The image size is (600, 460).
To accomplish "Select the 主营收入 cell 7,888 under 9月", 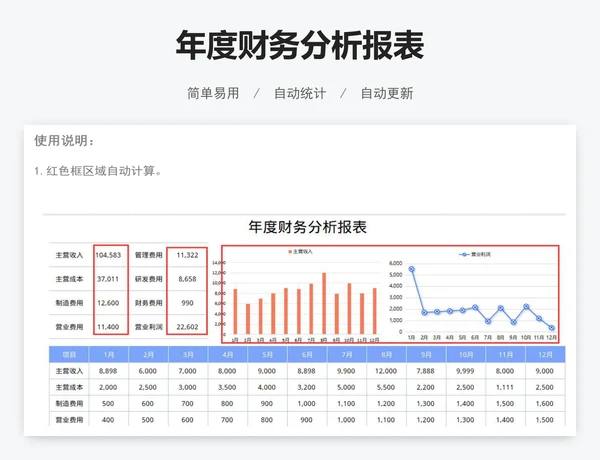I will 426,371.
